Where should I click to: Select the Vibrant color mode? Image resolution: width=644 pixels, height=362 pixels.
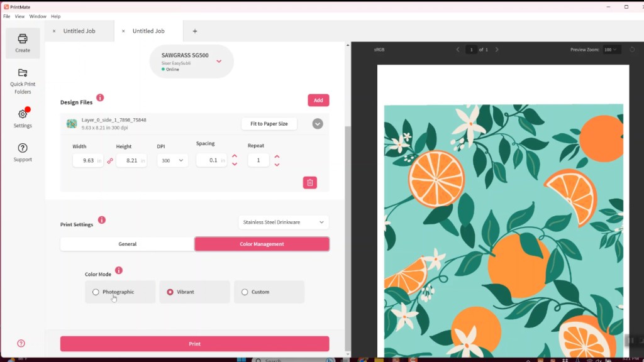pyautogui.click(x=169, y=292)
